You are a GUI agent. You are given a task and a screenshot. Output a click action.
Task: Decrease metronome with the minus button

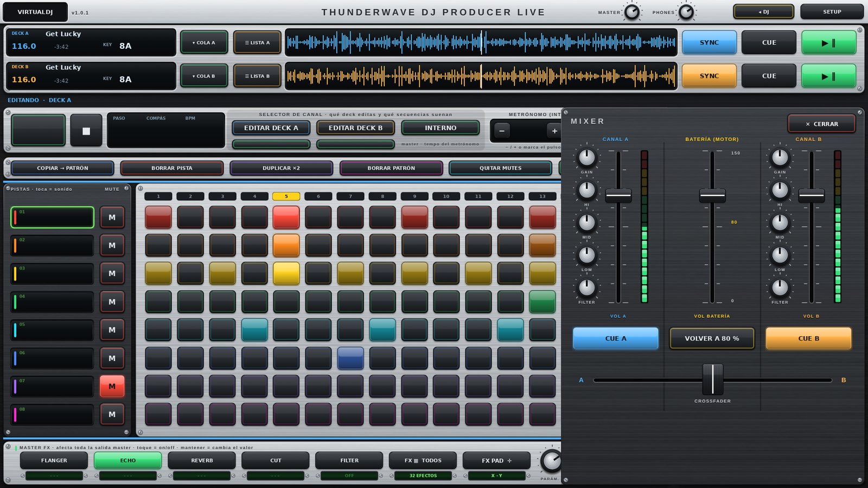click(x=502, y=131)
